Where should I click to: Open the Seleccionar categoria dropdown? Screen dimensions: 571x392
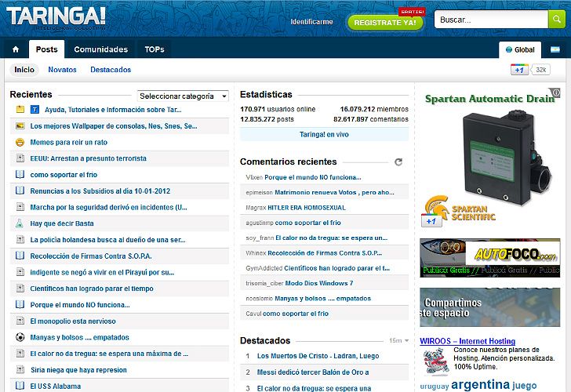click(x=183, y=96)
